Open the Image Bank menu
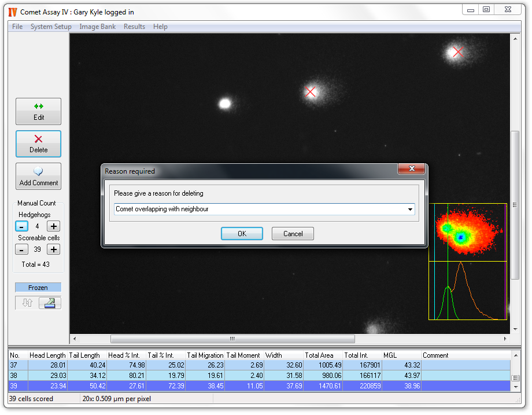Image resolution: width=532 pixels, height=415 pixels. pyautogui.click(x=97, y=27)
